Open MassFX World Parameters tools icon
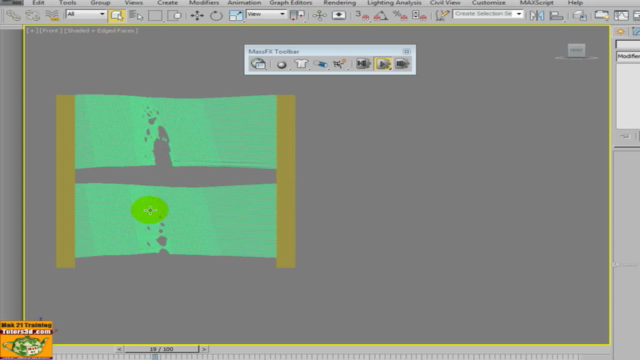 click(x=258, y=64)
